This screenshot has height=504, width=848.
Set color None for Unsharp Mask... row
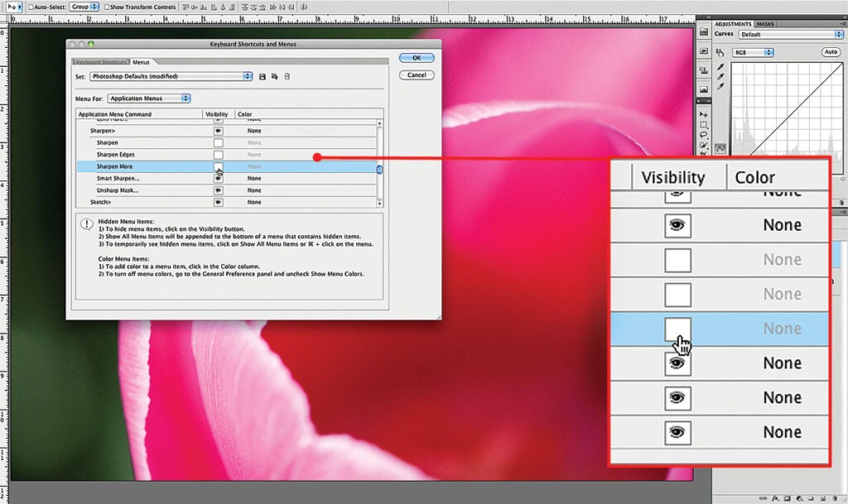tap(254, 190)
